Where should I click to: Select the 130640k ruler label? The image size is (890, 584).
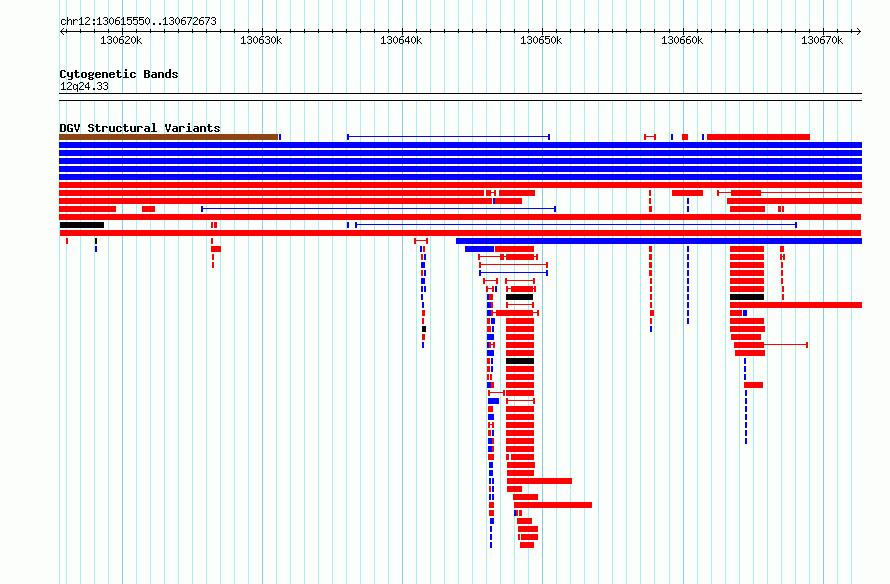401,40
